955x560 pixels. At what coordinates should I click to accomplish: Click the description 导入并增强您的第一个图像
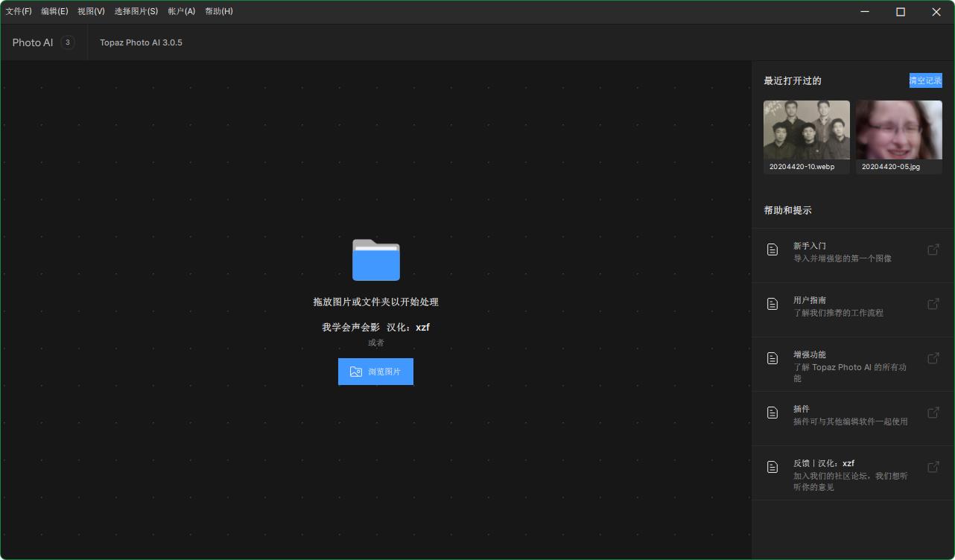click(x=843, y=258)
